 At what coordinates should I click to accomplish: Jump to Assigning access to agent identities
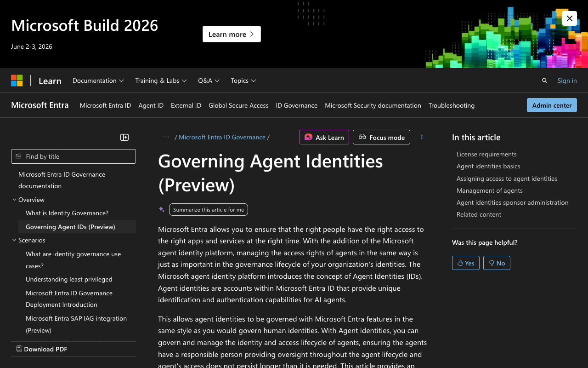(507, 178)
